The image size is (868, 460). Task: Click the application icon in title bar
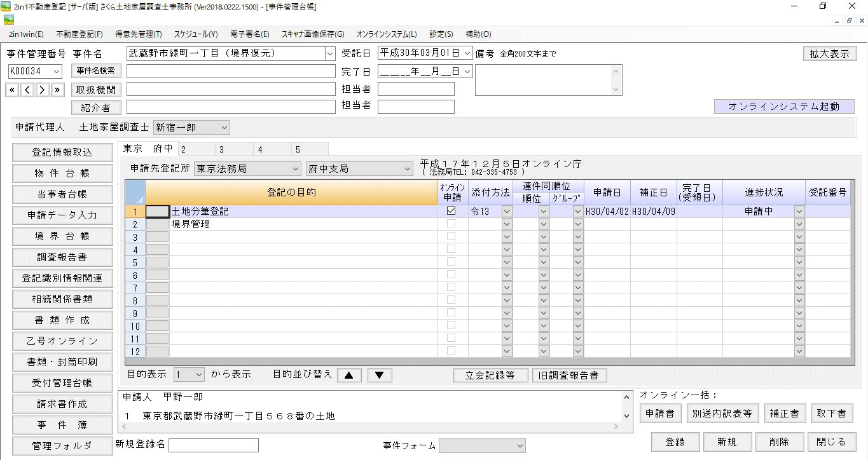click(6, 6)
